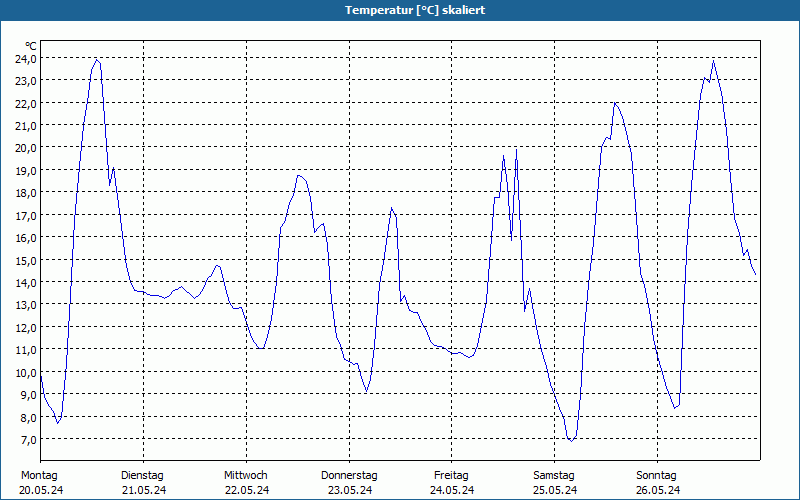Click the Dienstag day label
Screen dimensions: 800x500
click(142, 475)
